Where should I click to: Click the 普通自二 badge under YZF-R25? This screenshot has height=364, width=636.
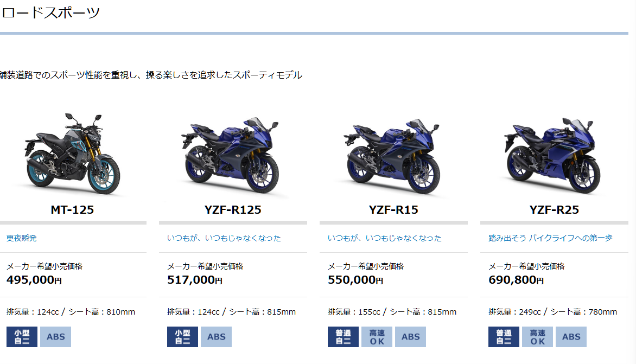504,337
